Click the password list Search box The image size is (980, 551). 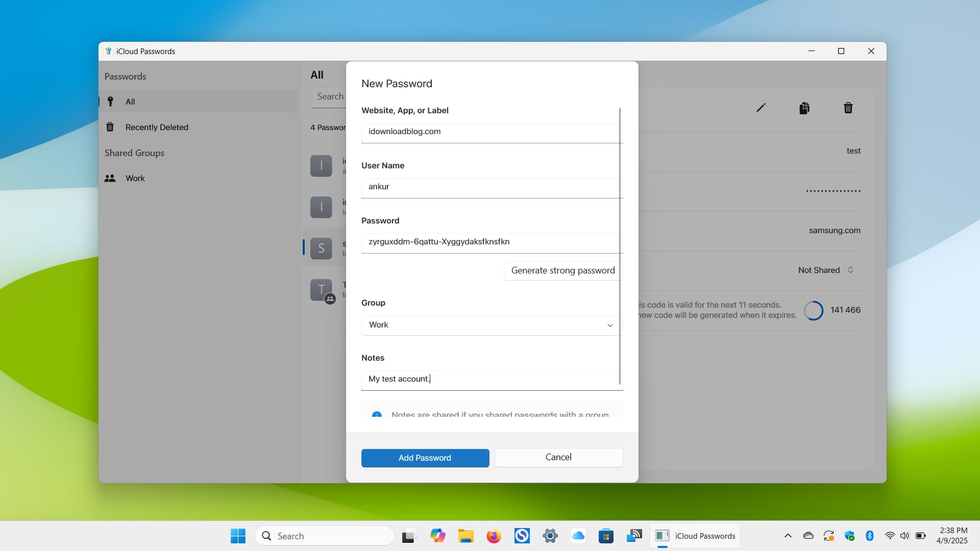click(329, 96)
